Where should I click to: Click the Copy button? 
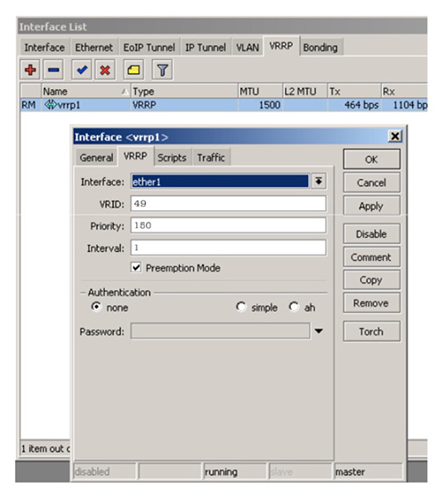pyautogui.click(x=372, y=280)
